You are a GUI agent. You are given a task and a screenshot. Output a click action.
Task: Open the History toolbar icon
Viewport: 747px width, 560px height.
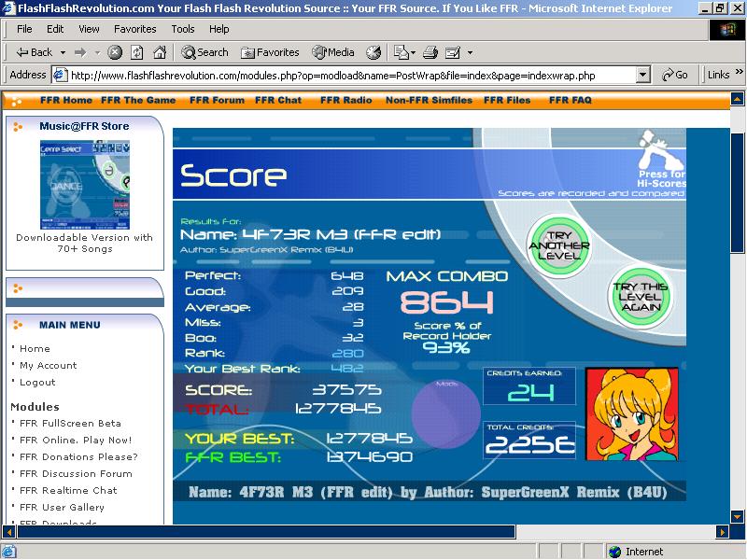[x=373, y=52]
